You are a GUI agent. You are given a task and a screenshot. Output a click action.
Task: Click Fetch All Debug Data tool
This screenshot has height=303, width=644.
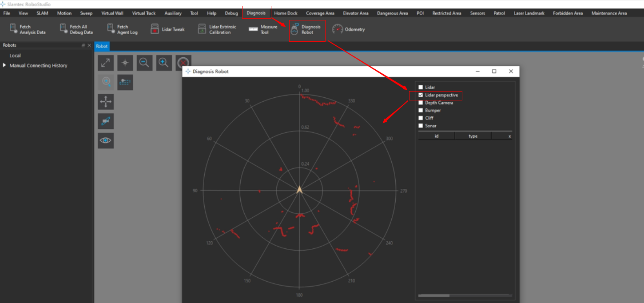(x=76, y=29)
